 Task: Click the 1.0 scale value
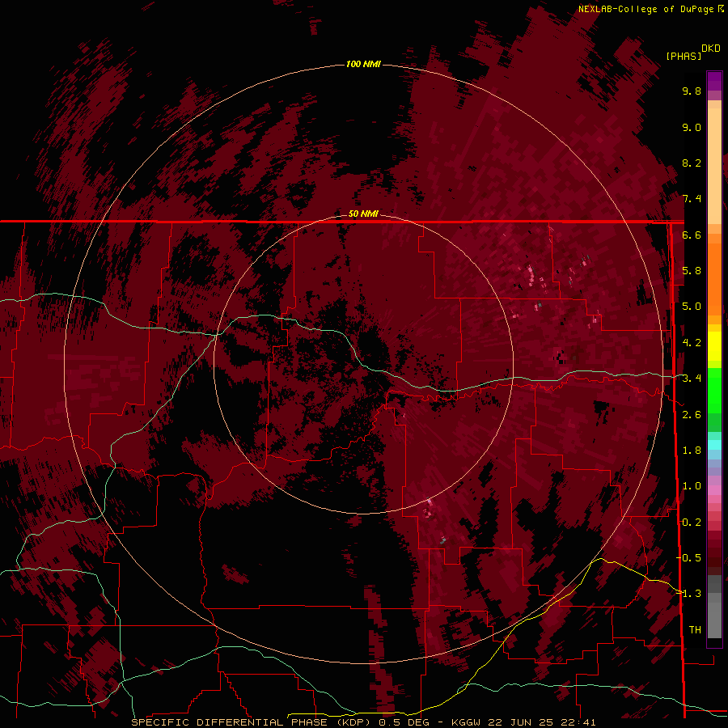point(692,486)
